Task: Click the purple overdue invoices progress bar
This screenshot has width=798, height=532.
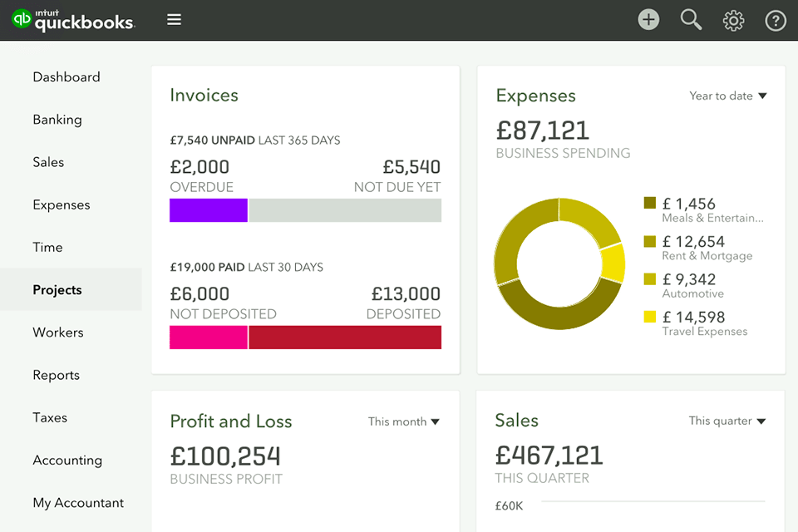Action: point(208,210)
